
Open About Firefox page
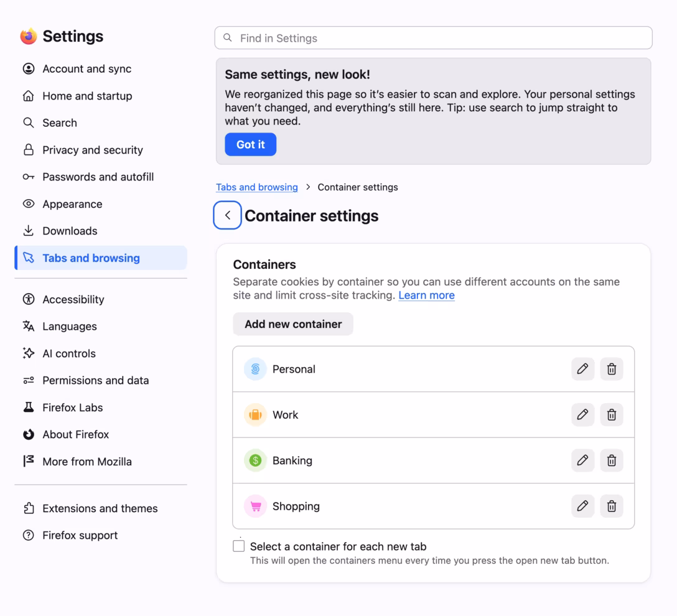(101, 434)
